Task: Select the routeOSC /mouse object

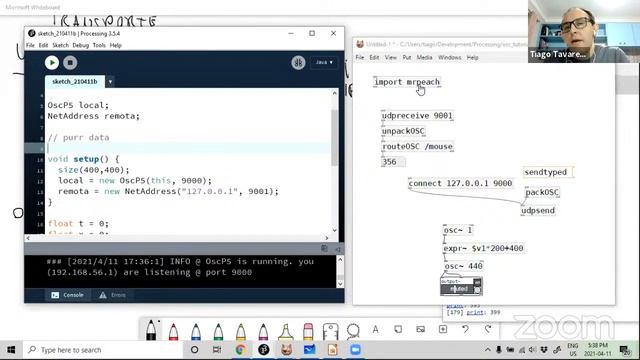Action: [417, 146]
